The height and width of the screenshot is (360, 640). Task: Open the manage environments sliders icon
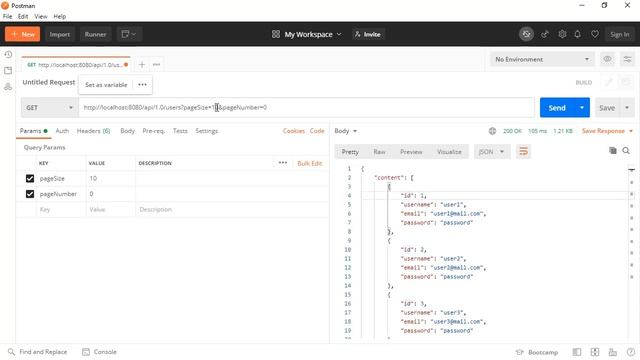tap(627, 60)
